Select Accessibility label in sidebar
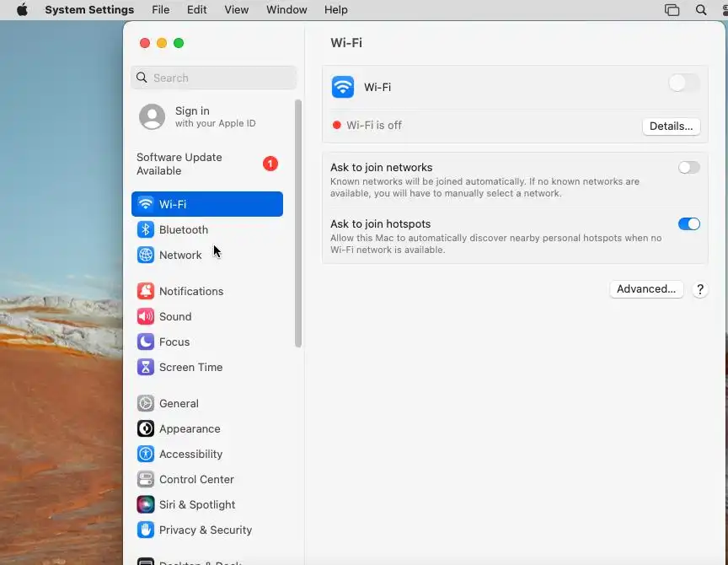Image resolution: width=728 pixels, height=565 pixels. 190,454
